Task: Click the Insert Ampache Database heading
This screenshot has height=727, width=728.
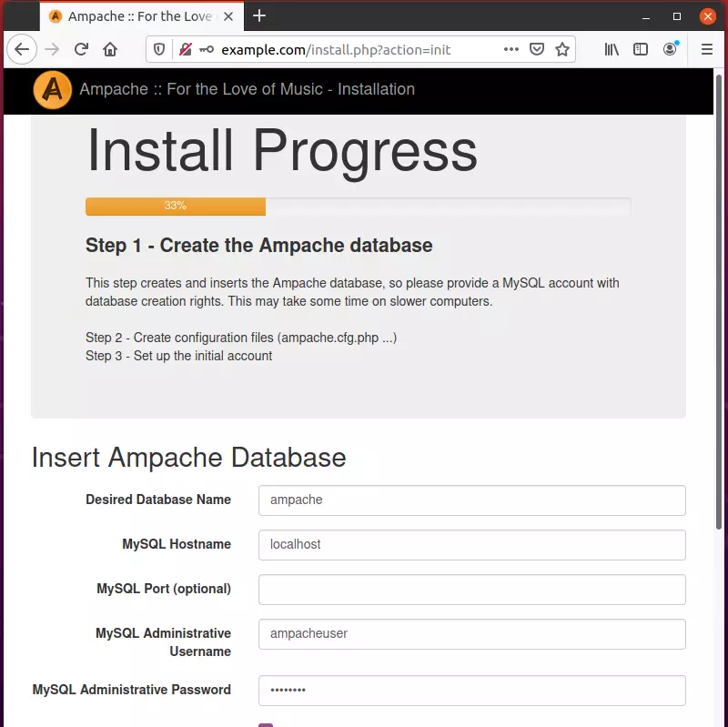Action: (x=189, y=458)
